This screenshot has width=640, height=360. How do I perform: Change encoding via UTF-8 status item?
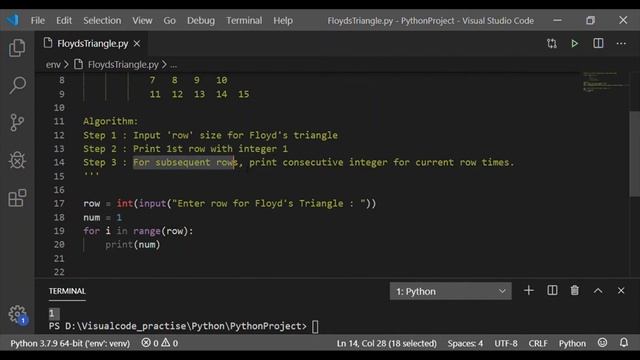pyautogui.click(x=506, y=343)
